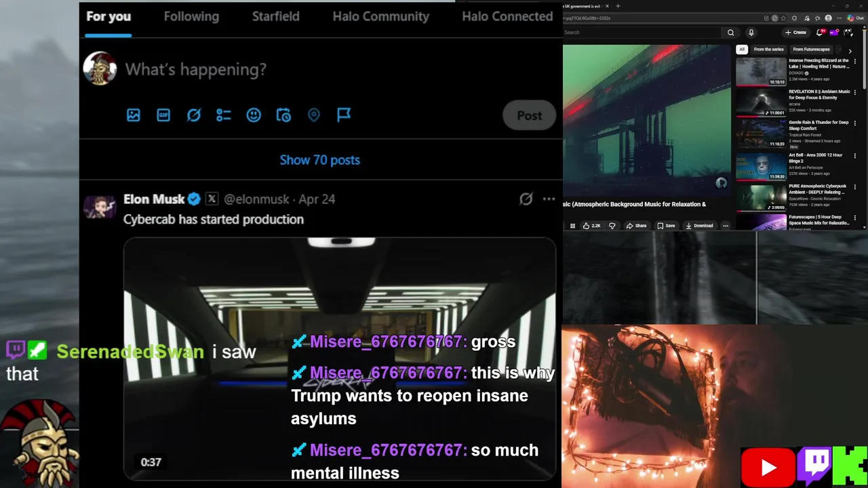Open the browser profile icon
The image size is (868, 488).
828,18
